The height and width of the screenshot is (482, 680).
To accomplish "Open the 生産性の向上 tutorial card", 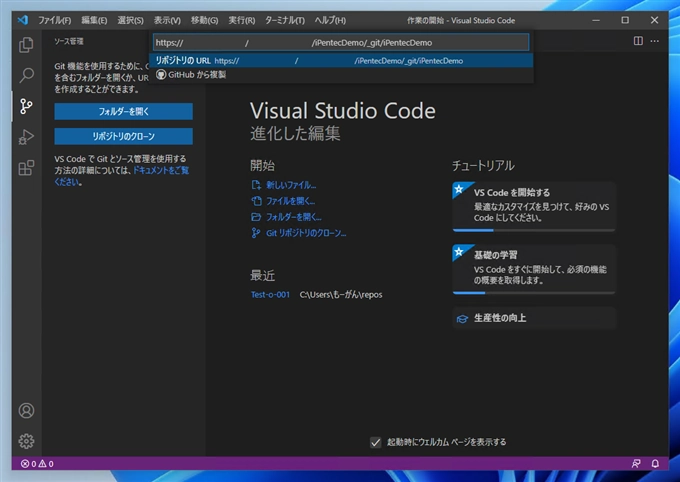I will tap(534, 318).
